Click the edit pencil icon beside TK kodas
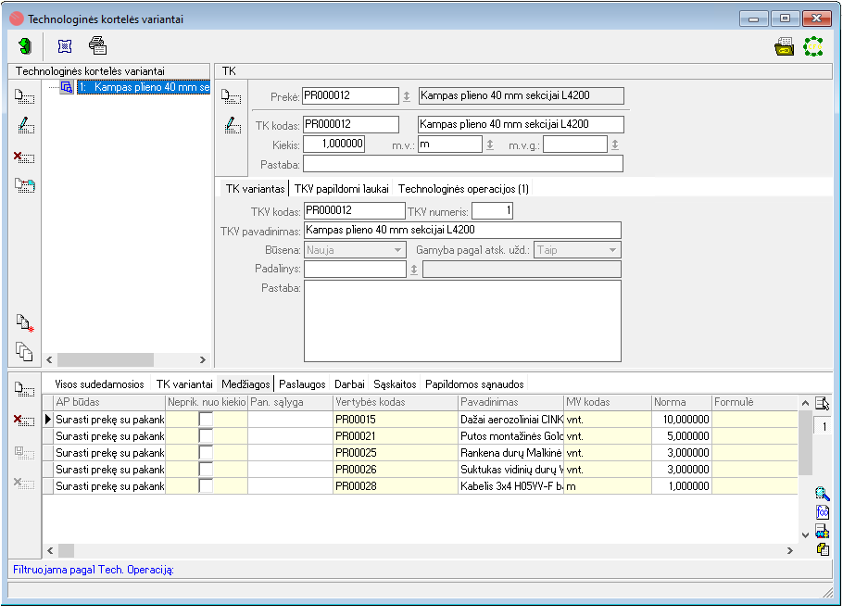Viewport: 843px width, 616px height. (x=233, y=125)
